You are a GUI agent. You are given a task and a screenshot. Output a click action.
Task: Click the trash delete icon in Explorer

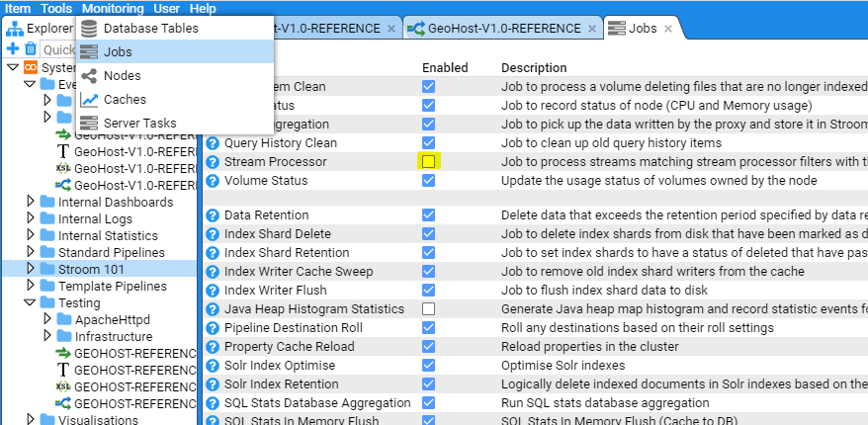click(30, 48)
